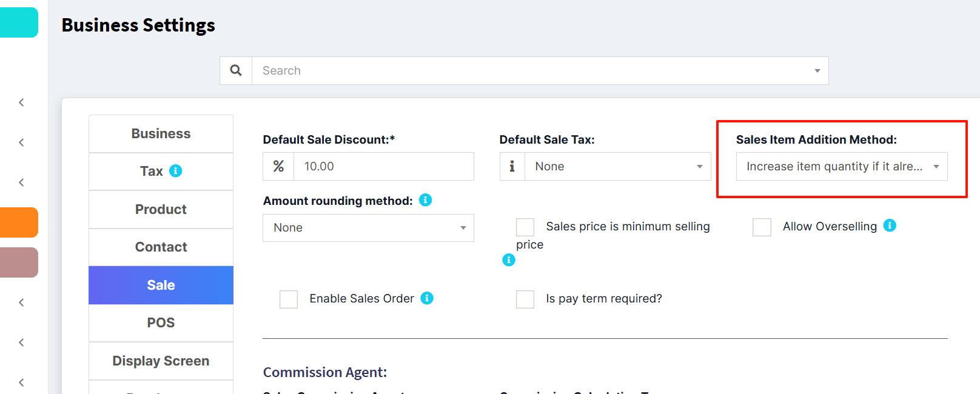Viewport: 980px width, 394px height.
Task: Open the Sales Item Addition Method dropdown
Action: click(x=842, y=166)
